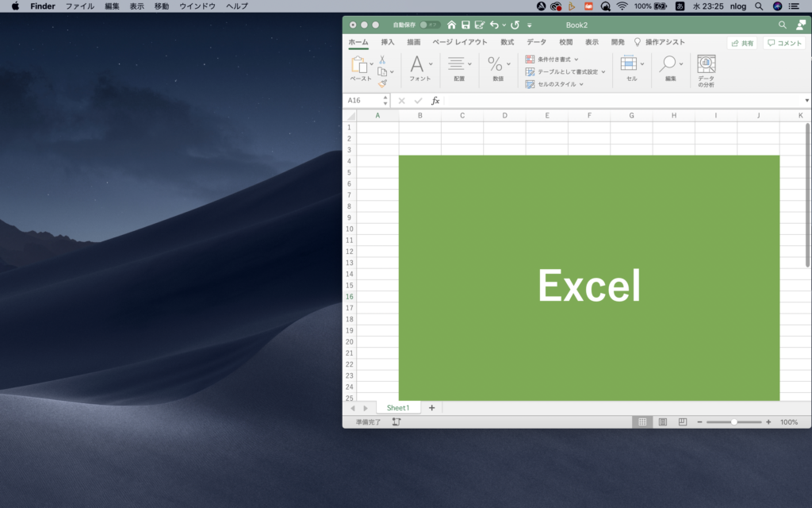Toggle the 自動保存 autosave switch
This screenshot has width=812, height=508.
(429, 25)
